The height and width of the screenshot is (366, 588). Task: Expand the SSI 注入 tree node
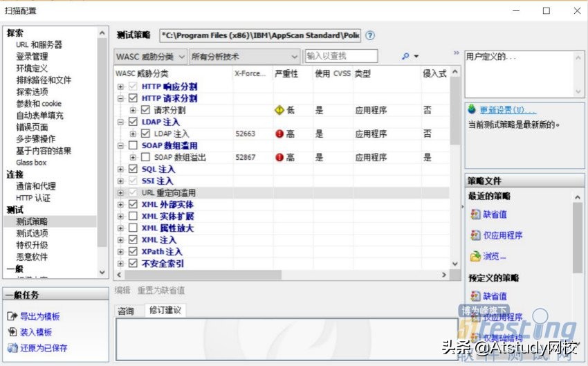coord(120,181)
